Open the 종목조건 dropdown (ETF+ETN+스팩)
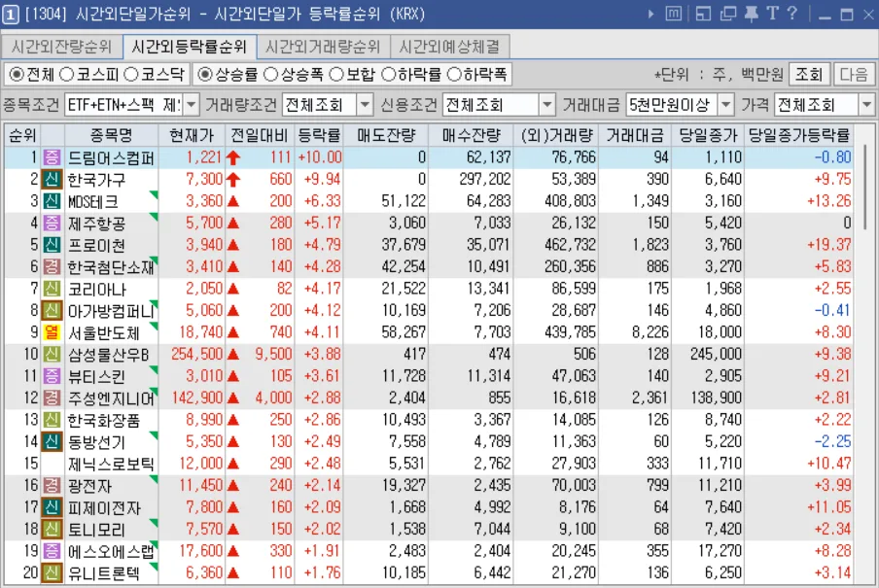The image size is (879, 588). 192,105
